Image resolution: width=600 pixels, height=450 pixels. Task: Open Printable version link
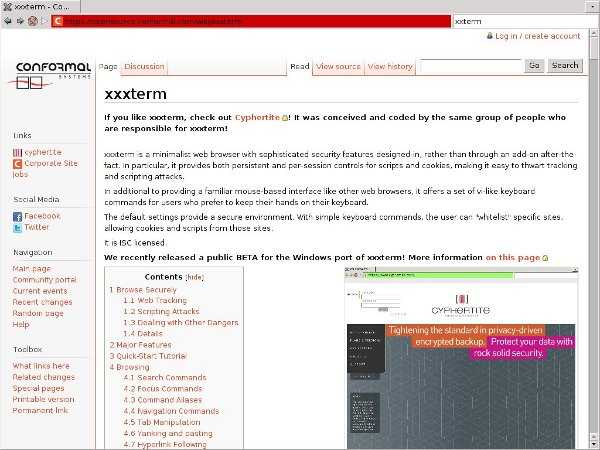tap(43, 399)
